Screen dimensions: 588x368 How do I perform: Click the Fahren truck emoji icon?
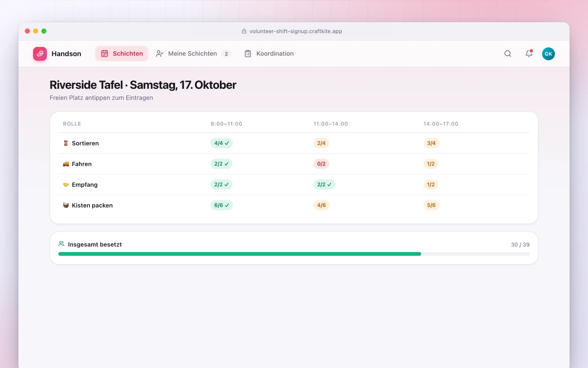click(66, 164)
